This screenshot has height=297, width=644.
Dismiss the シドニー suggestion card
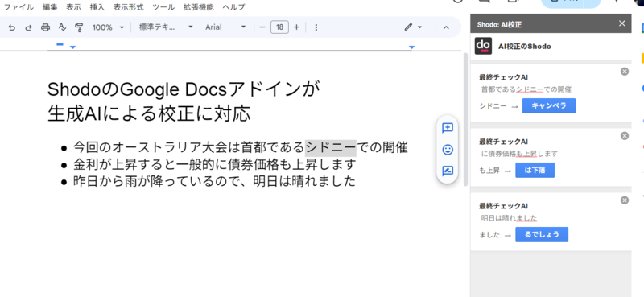point(625,72)
